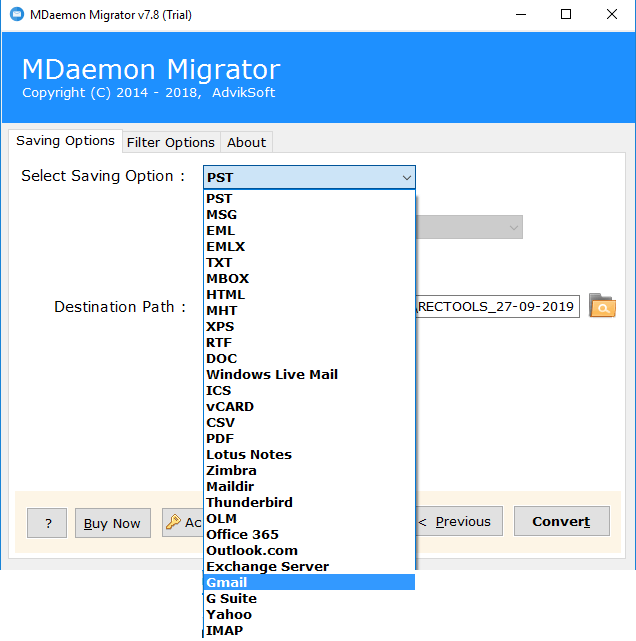Select Zimbra option
636x641 pixels.
click(309, 471)
